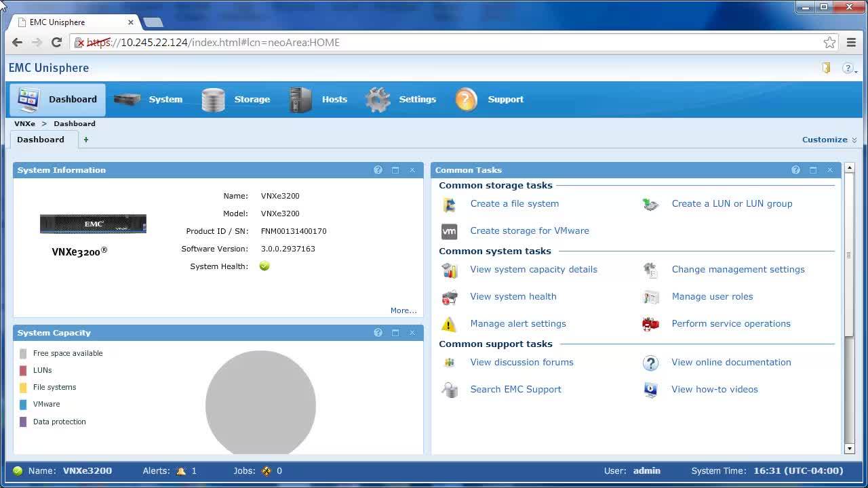868x488 pixels.
Task: Go back with browser back arrow
Action: coord(17,43)
